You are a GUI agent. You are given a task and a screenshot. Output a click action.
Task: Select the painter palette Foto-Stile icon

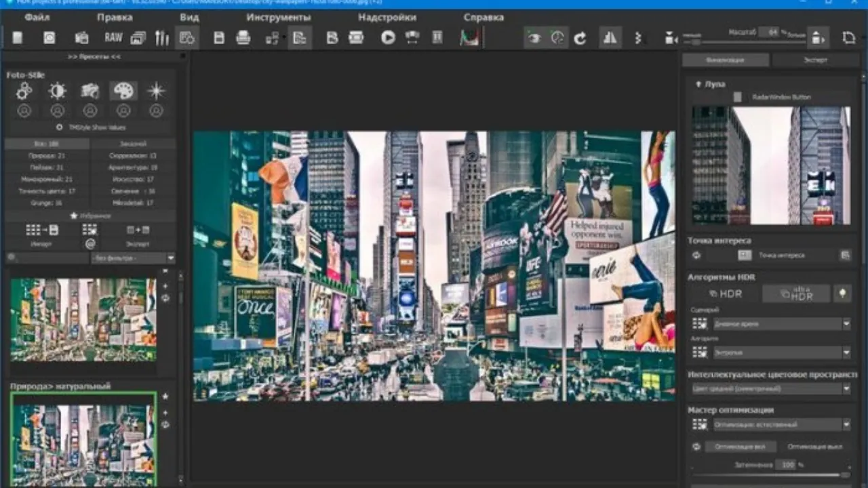123,91
